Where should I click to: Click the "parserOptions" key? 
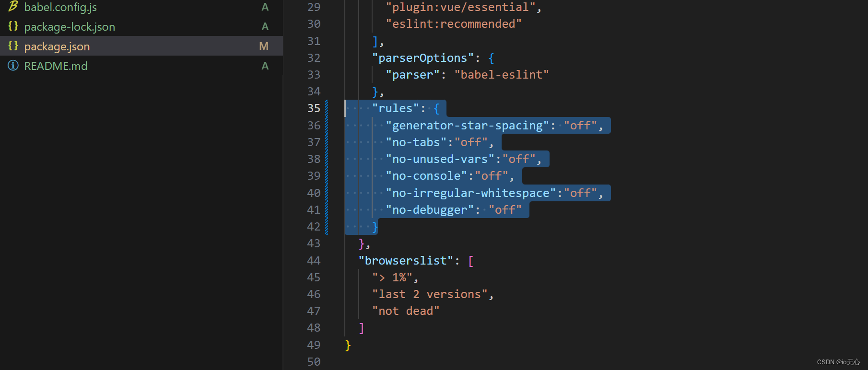[423, 58]
